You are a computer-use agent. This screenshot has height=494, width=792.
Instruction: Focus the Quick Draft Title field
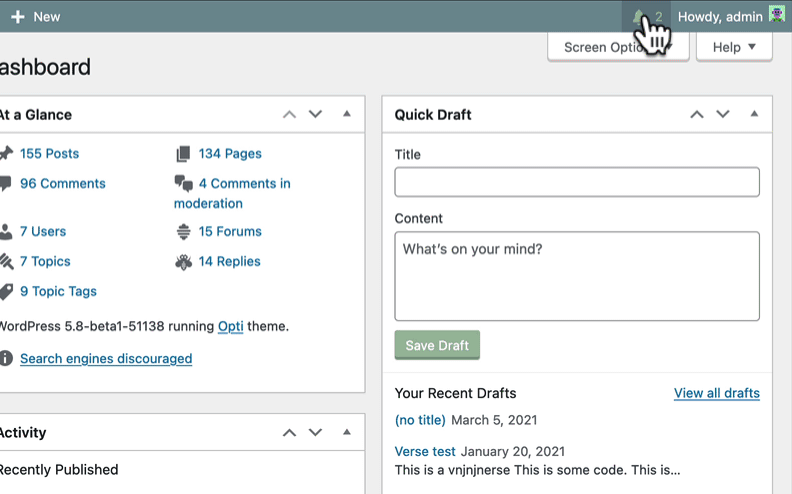pyautogui.click(x=576, y=182)
